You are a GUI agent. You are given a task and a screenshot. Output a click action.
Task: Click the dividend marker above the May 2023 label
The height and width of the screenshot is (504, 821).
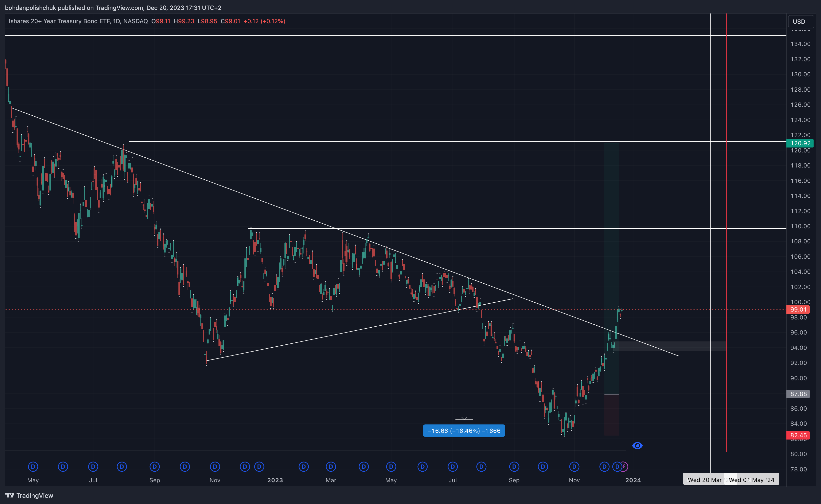click(391, 467)
